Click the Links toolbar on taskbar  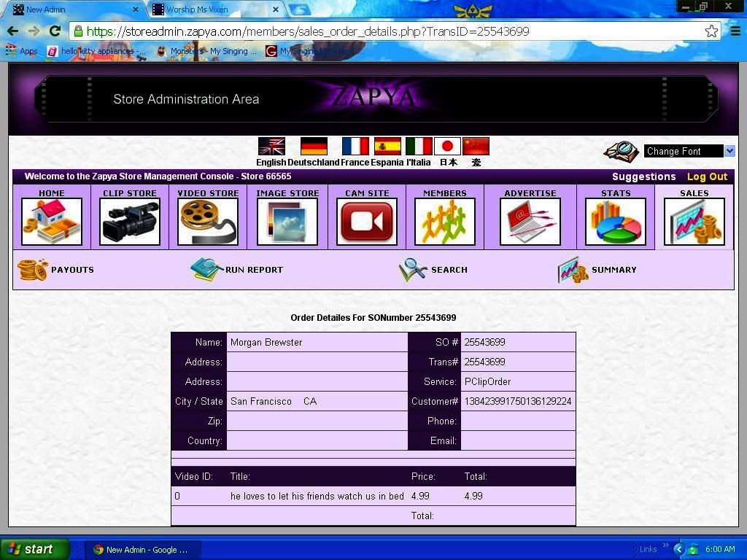click(x=648, y=549)
